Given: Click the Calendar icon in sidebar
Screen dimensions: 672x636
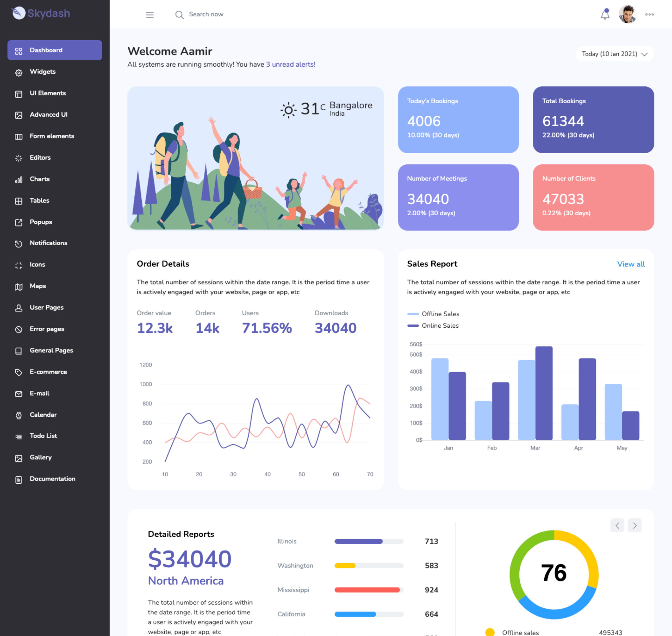Looking at the screenshot, I should pos(19,415).
